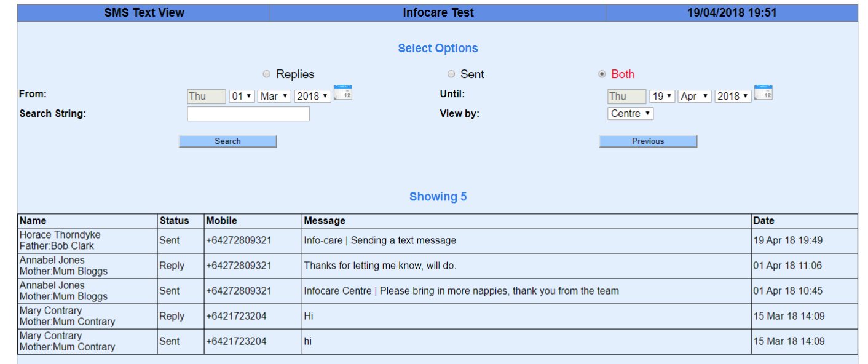The height and width of the screenshot is (364, 868).
Task: Select the Replies radio button
Action: click(266, 74)
